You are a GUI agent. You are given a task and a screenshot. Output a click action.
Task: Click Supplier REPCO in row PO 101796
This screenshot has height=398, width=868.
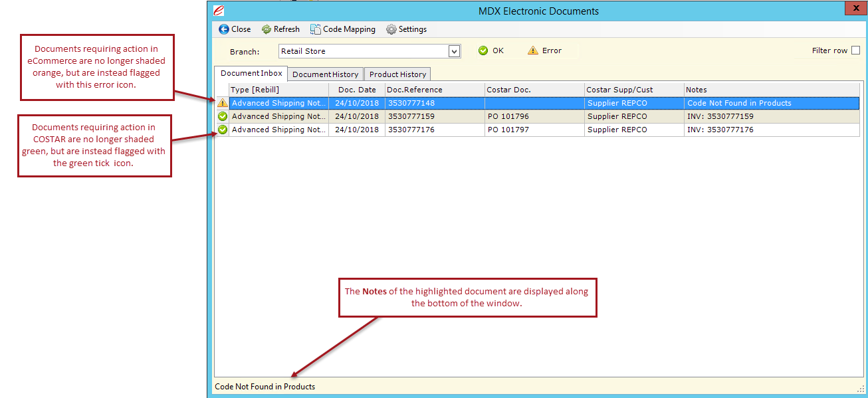pyautogui.click(x=634, y=116)
